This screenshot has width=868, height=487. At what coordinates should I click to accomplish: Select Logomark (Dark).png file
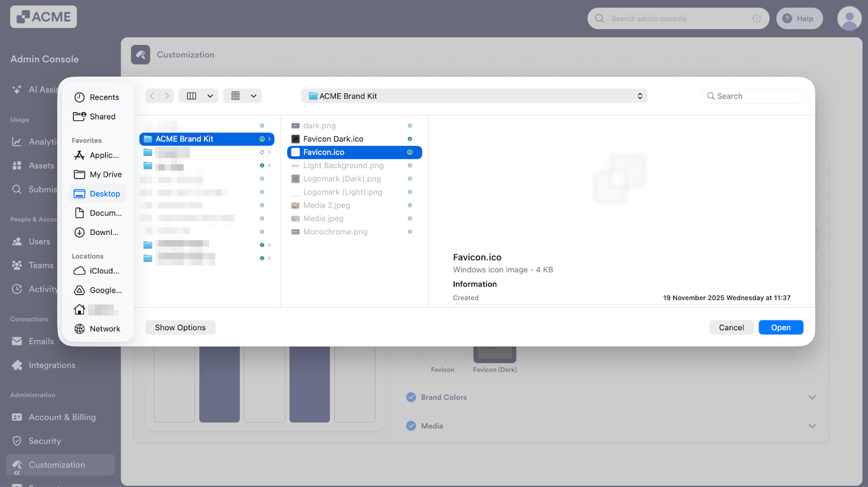354,179
